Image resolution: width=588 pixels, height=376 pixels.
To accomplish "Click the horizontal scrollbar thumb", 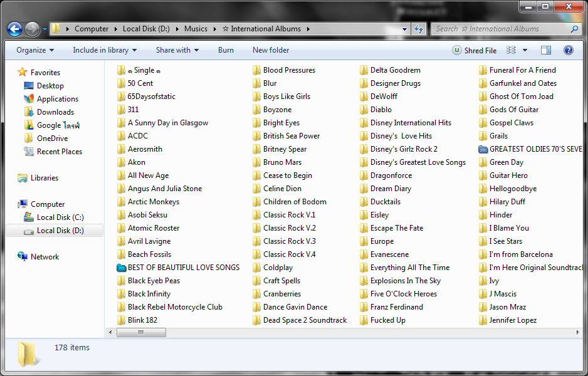I will [141, 333].
